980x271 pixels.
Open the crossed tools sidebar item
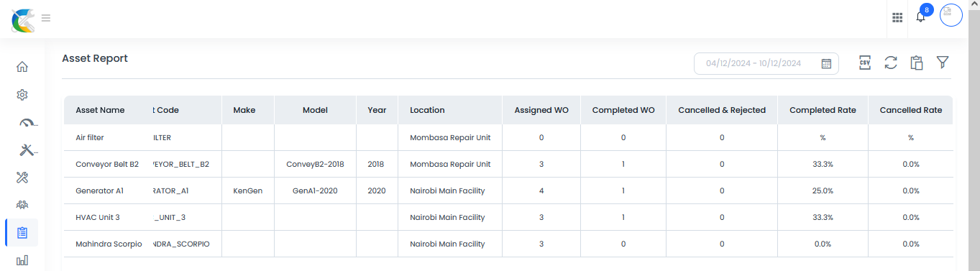click(x=22, y=178)
